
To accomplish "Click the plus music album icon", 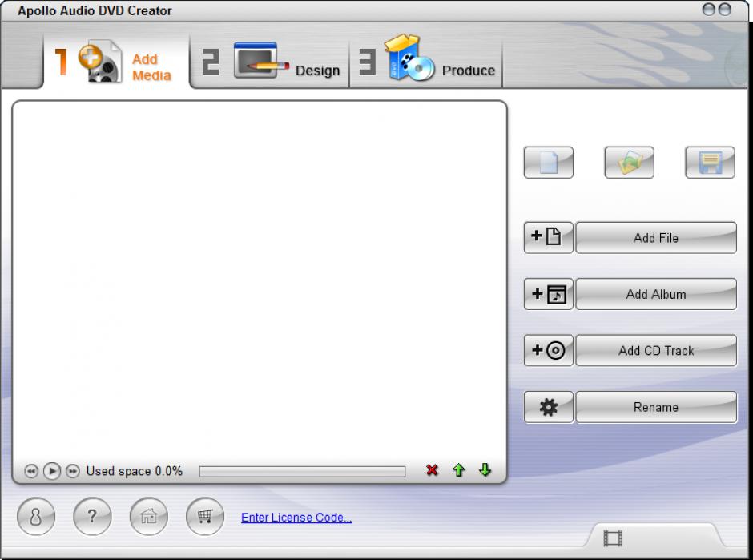I will click(548, 294).
